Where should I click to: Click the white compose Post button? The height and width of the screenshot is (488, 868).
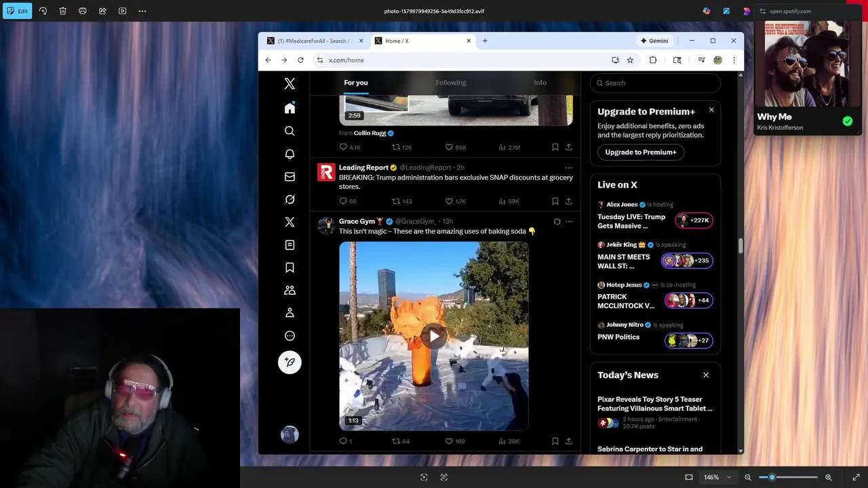click(x=290, y=362)
